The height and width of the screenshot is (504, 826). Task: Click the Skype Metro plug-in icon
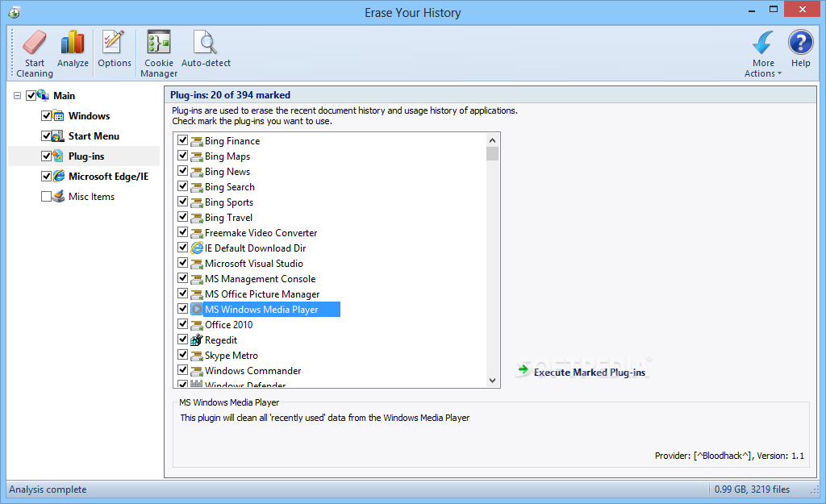click(x=197, y=356)
